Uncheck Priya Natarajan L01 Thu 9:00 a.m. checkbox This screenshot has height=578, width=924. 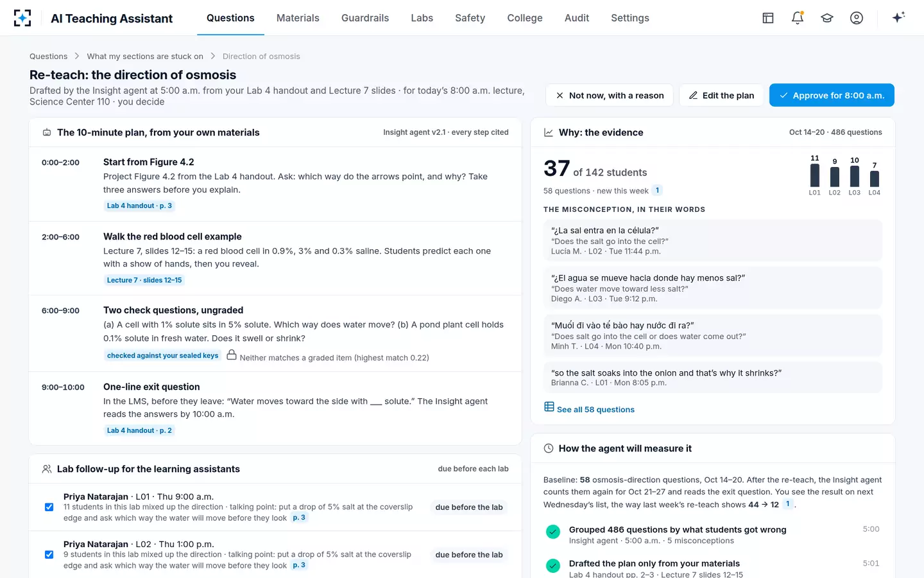(x=49, y=507)
